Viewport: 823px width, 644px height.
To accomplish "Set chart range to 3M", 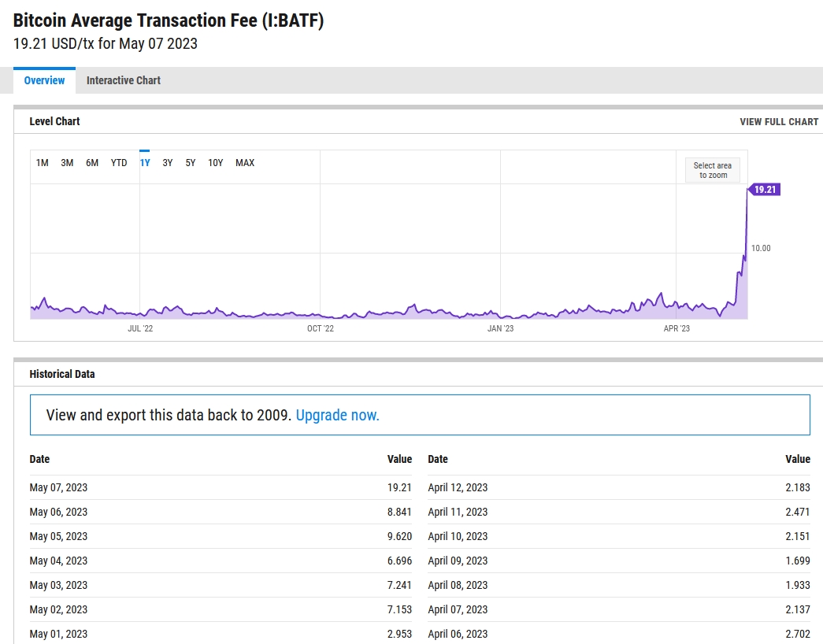I will (67, 163).
